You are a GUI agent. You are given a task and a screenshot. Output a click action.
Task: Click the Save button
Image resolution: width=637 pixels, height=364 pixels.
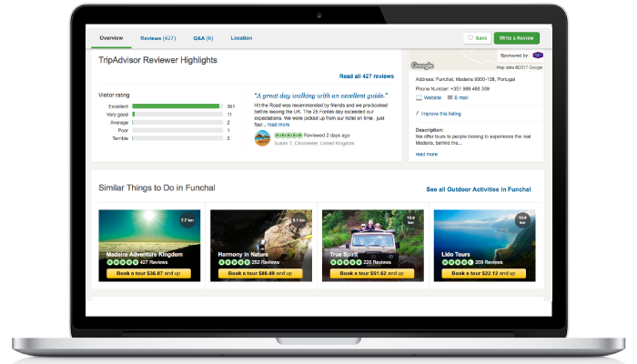coord(477,38)
